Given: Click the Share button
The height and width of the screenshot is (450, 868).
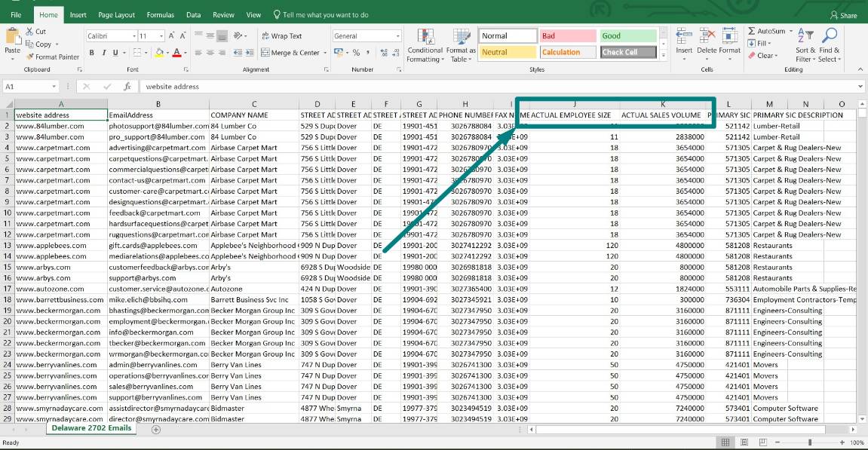Looking at the screenshot, I should click(843, 16).
